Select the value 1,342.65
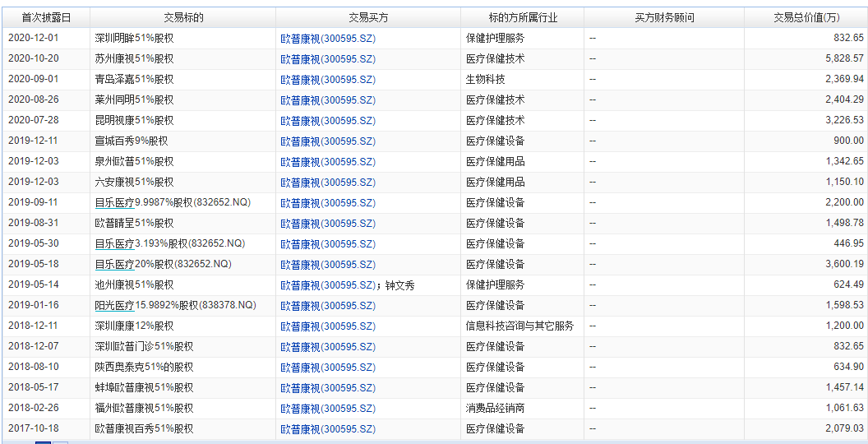868x444 pixels. [844, 161]
